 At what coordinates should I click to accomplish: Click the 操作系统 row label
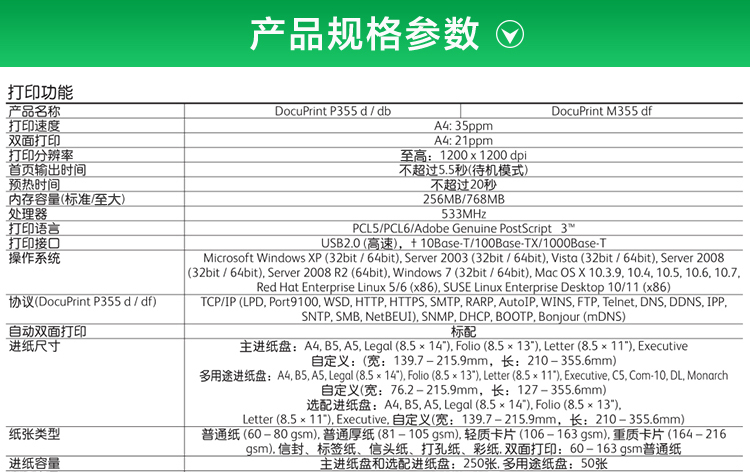(x=34, y=258)
